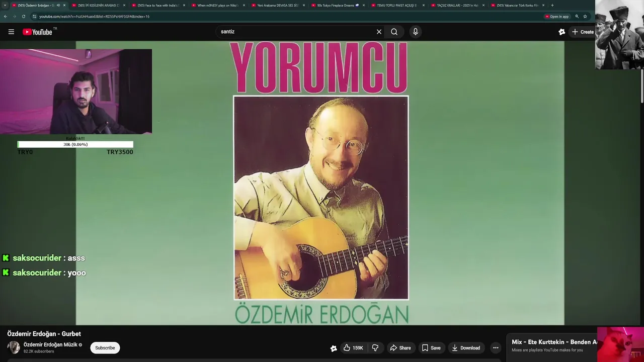Click the youtube.com address bar URL
Image resolution: width=644 pixels, height=362 pixels.
coord(94,17)
